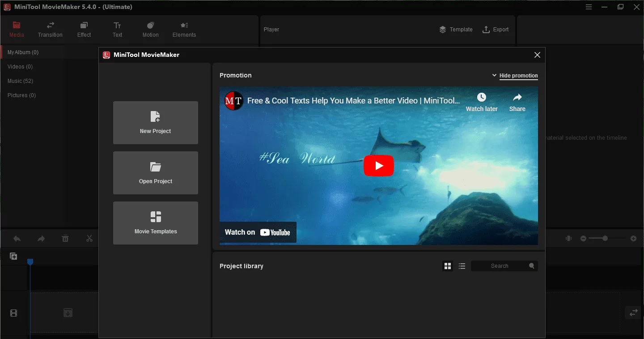This screenshot has height=339, width=644.
Task: Select the Split scissors icon
Action: [89, 238]
